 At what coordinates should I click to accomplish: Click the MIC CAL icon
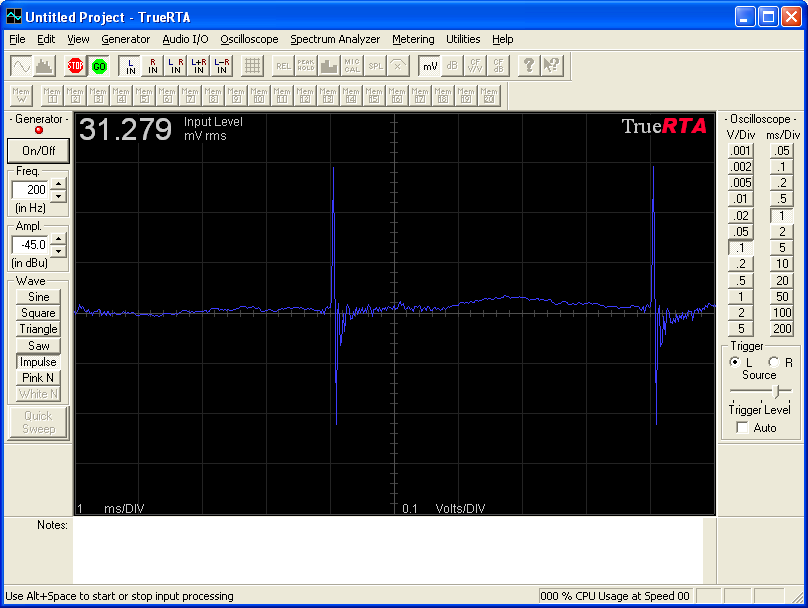[352, 66]
